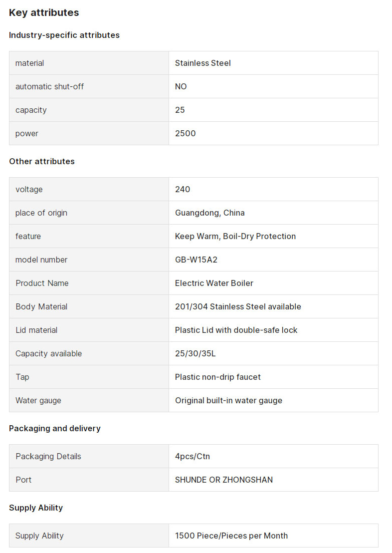Click 201/304 Stainless Steel available value
This screenshot has height=553, width=392.
pos(238,307)
